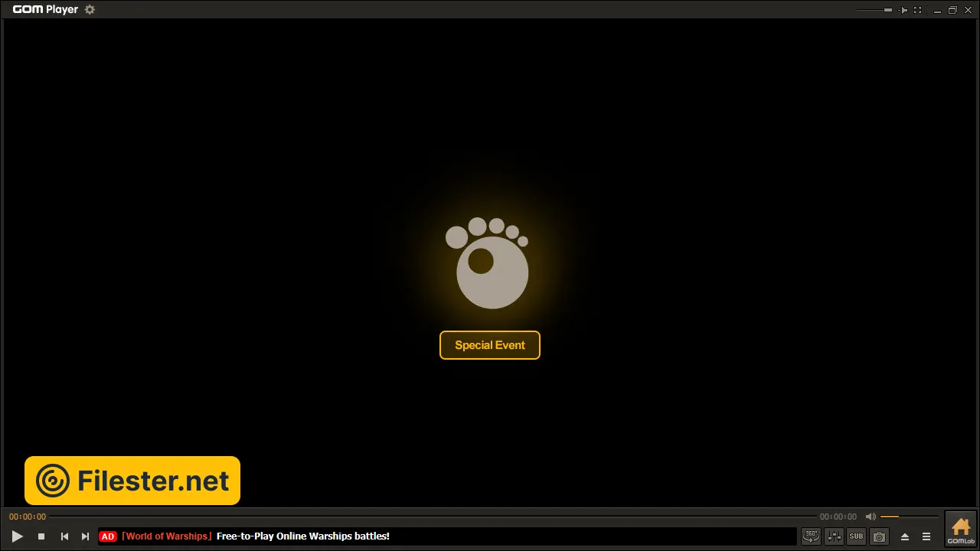Click the Special Event button
The image size is (980, 551).
490,345
